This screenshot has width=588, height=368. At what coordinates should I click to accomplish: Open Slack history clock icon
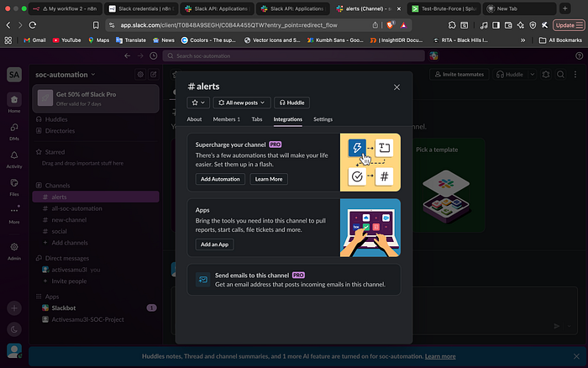click(x=154, y=55)
